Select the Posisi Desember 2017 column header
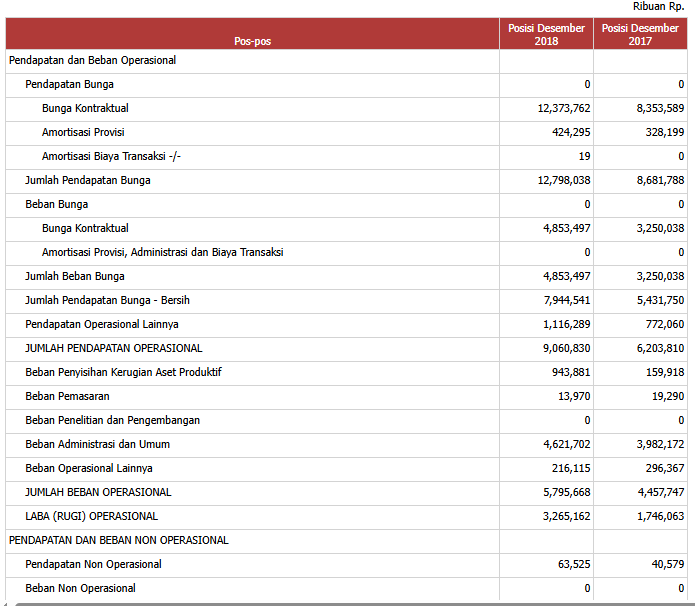The image size is (695, 606). point(640,34)
